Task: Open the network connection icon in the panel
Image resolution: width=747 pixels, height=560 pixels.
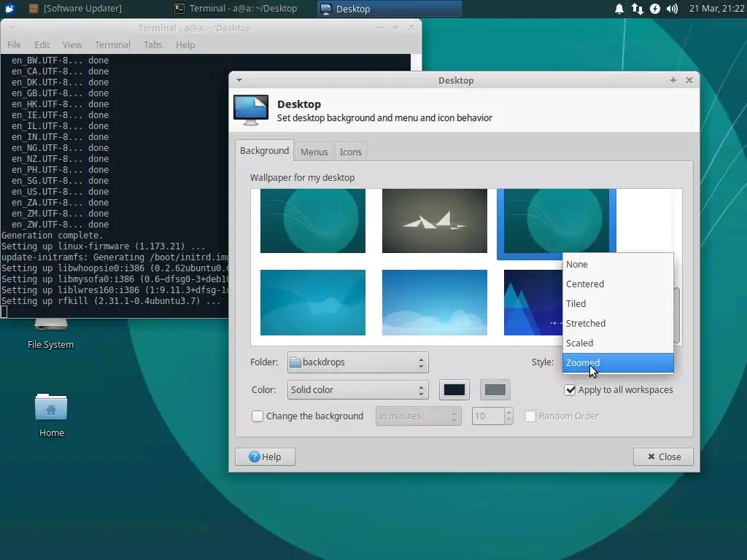Action: click(x=637, y=9)
